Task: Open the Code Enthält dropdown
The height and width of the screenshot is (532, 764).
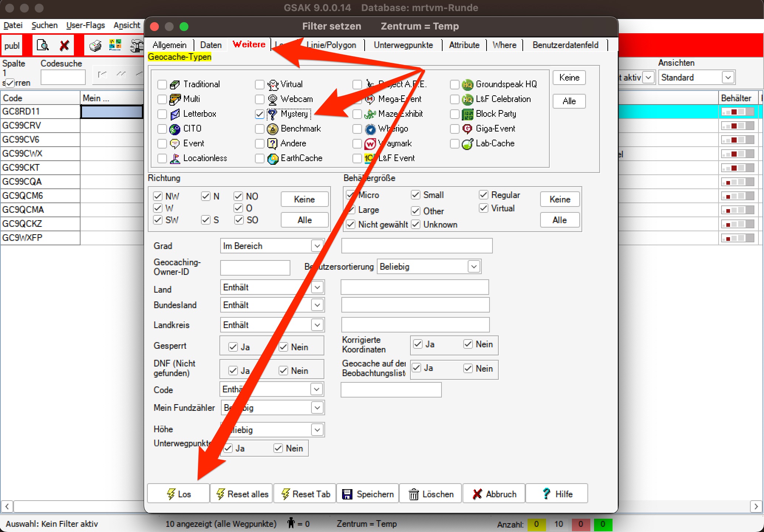Action: coord(272,389)
